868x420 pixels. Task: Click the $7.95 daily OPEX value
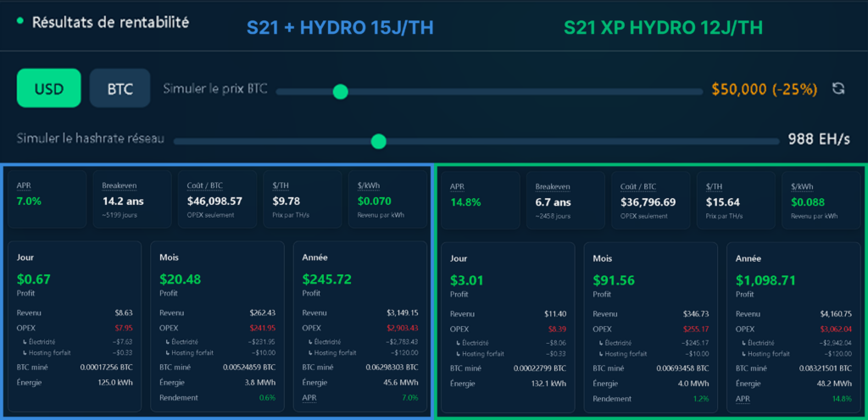[124, 328]
